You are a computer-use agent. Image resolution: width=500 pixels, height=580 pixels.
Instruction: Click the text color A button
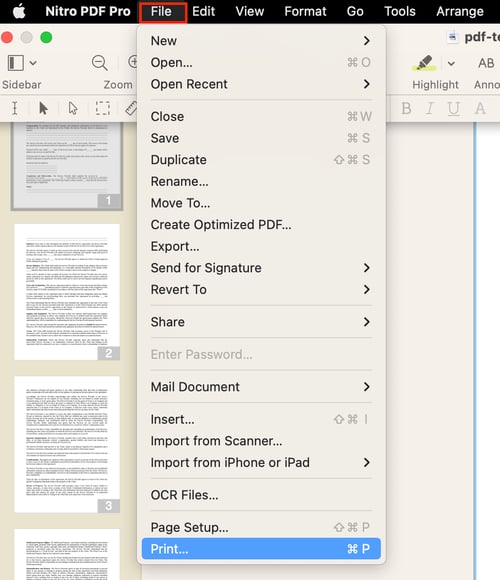tap(480, 109)
